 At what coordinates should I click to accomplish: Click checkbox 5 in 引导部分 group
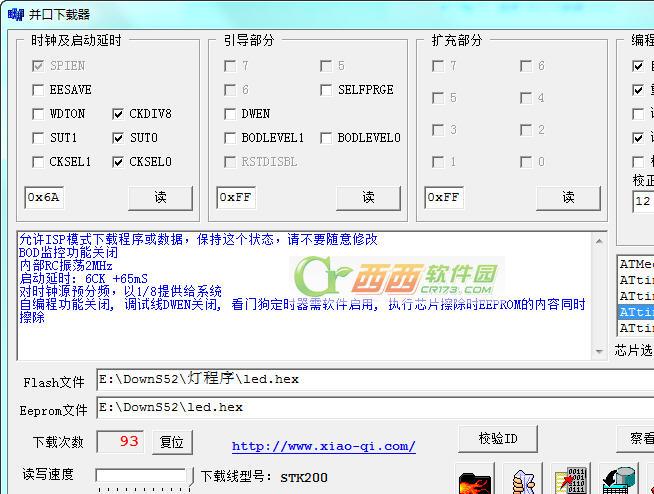click(326, 66)
